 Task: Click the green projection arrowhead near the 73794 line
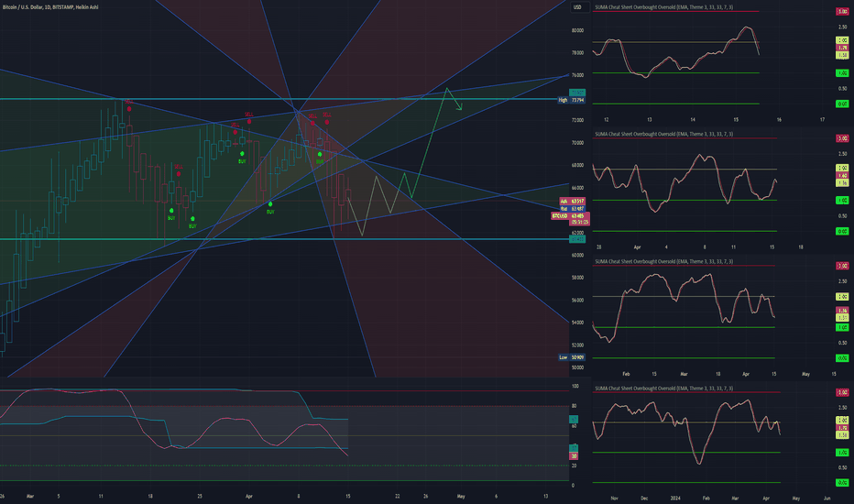click(x=460, y=107)
